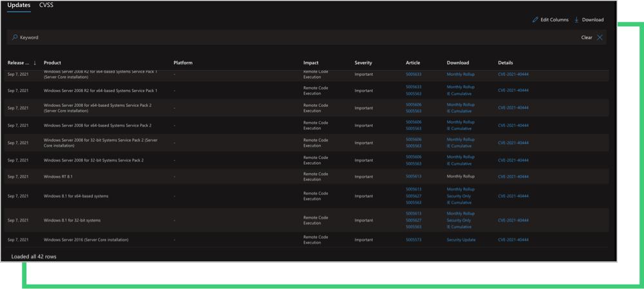Click the Platform column header
Screen dimensions: 644x289
point(183,63)
